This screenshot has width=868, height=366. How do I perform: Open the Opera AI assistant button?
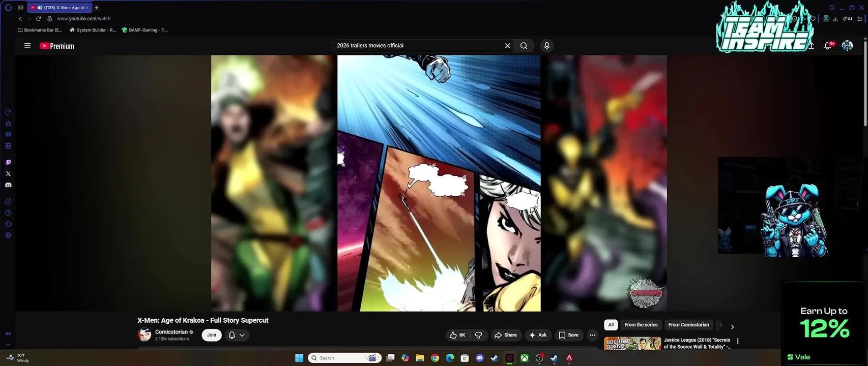[x=847, y=19]
